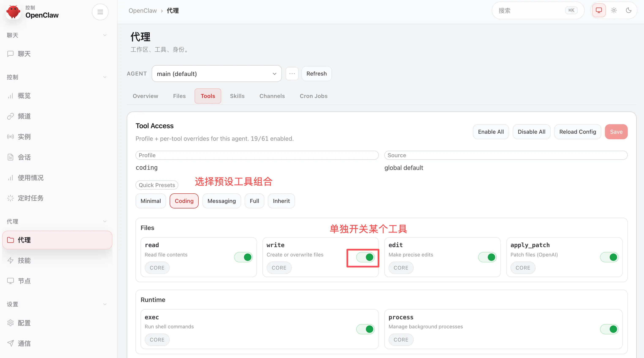Open 配置 gear icon in sidebar
Image resolution: width=644 pixels, height=358 pixels.
11,323
